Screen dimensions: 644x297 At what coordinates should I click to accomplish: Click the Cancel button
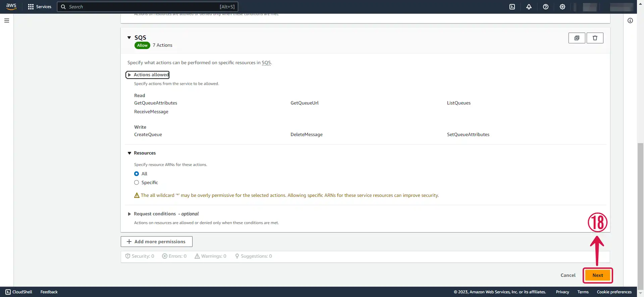[568, 275]
